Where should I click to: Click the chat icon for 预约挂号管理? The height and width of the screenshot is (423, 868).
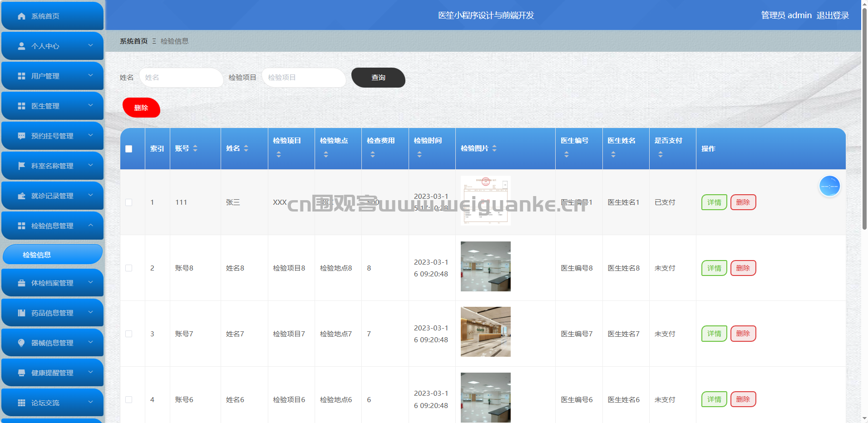pos(21,136)
